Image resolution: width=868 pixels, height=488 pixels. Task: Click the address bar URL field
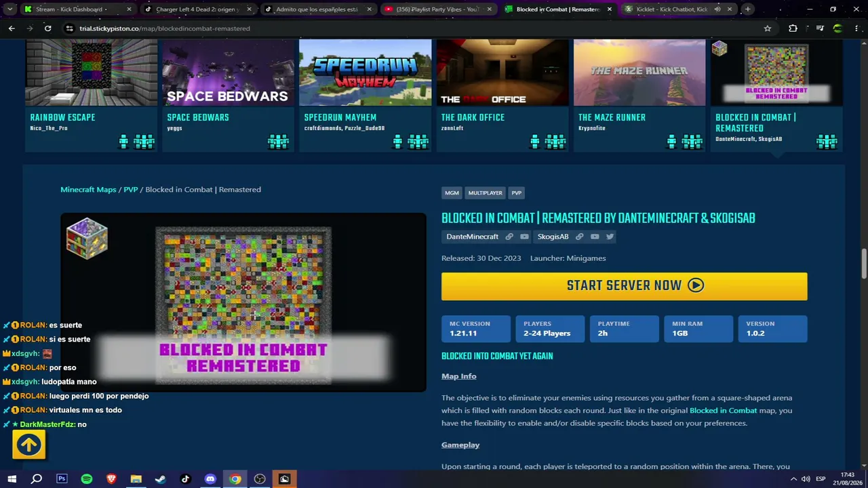407,28
